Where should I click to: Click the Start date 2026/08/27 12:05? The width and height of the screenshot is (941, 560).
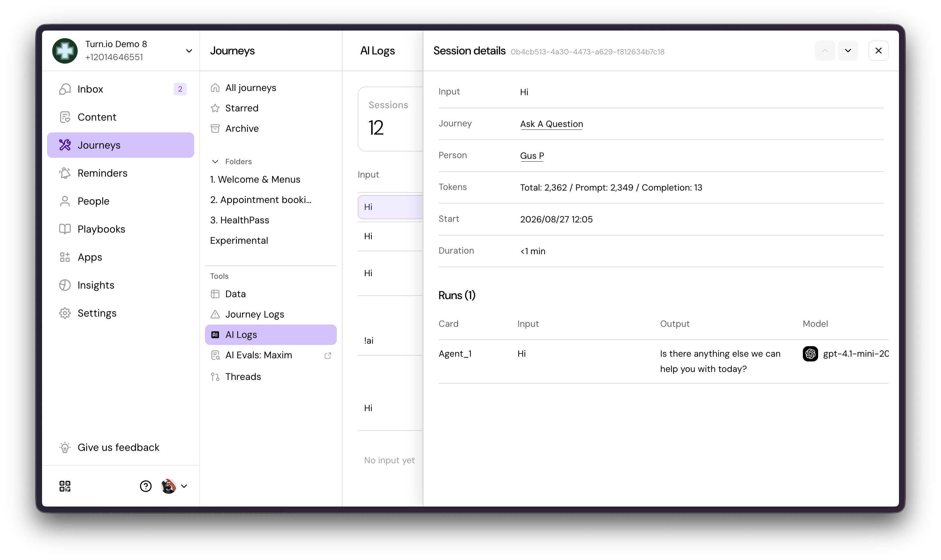[556, 219]
